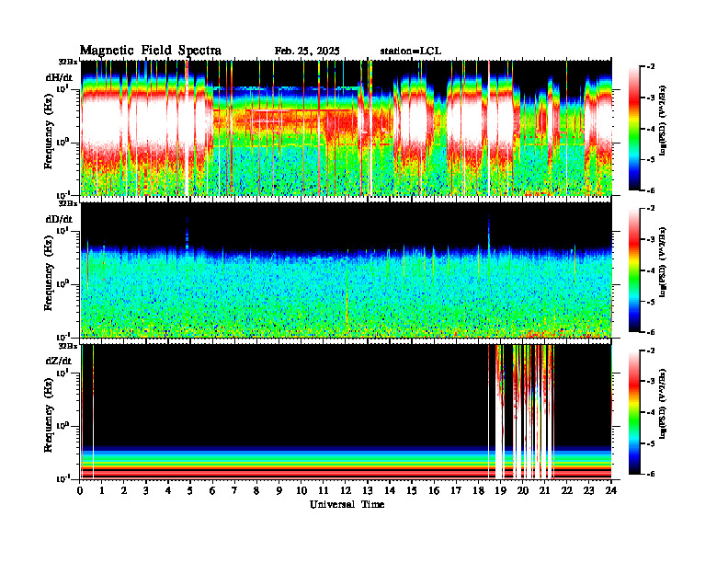Click the 'Magnetic Field Spectra' title
Screen dimensions: 728x563
click(151, 51)
